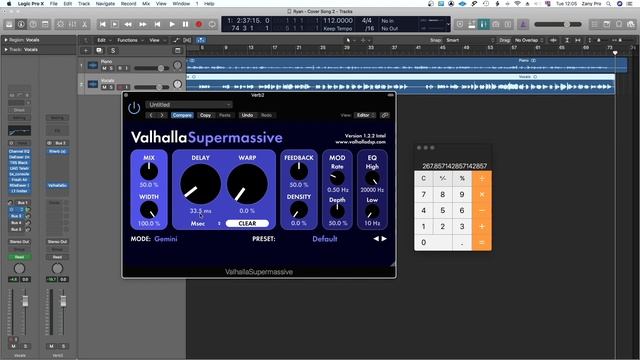Open the Untitled preset dropdown in plugin
Viewport: 640px width, 360px height.
189,105
